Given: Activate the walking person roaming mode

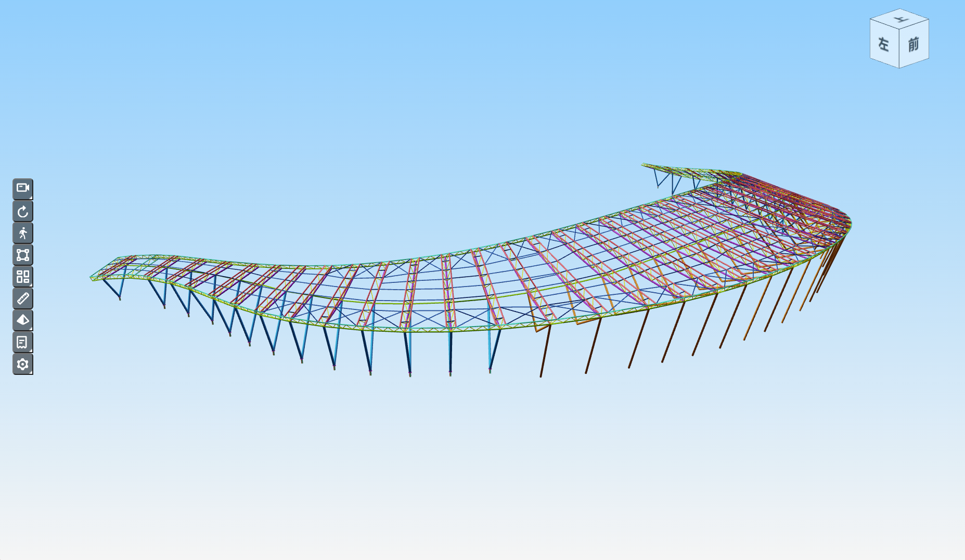Looking at the screenshot, I should 23,233.
